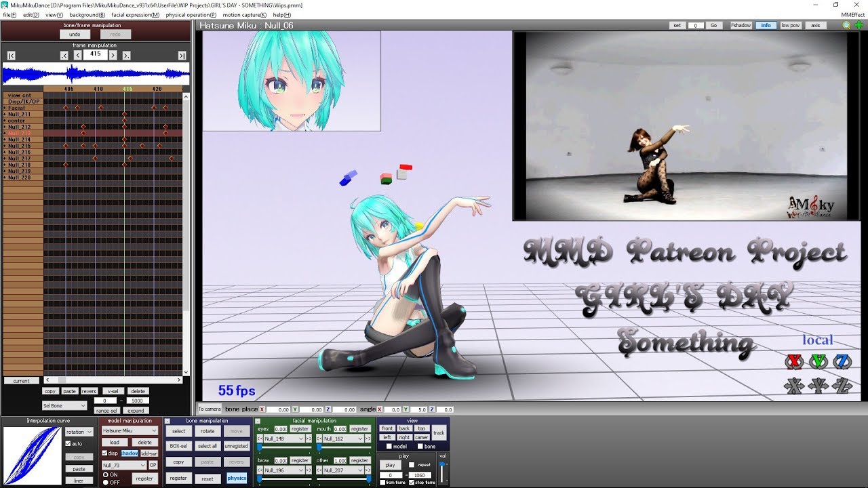Screen dimensions: 868x488
Task: Open the file menu
Action: pyautogui.click(x=9, y=14)
